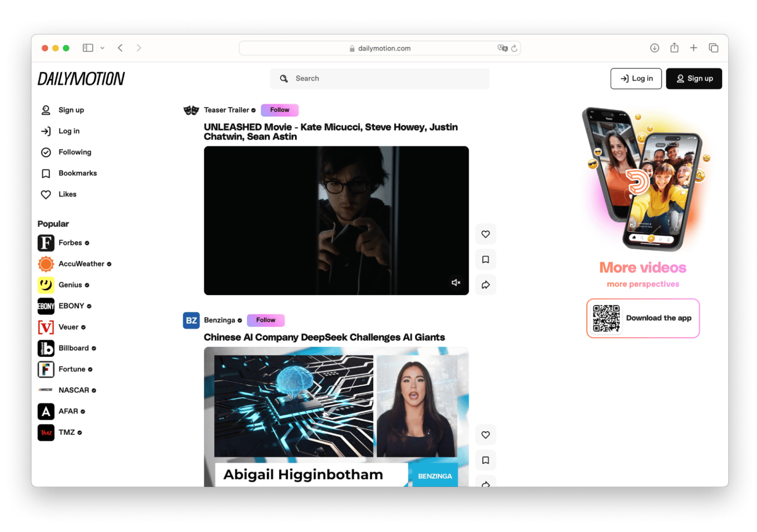Open the NASCAR channel icon
The width and height of the screenshot is (757, 532).
46,390
